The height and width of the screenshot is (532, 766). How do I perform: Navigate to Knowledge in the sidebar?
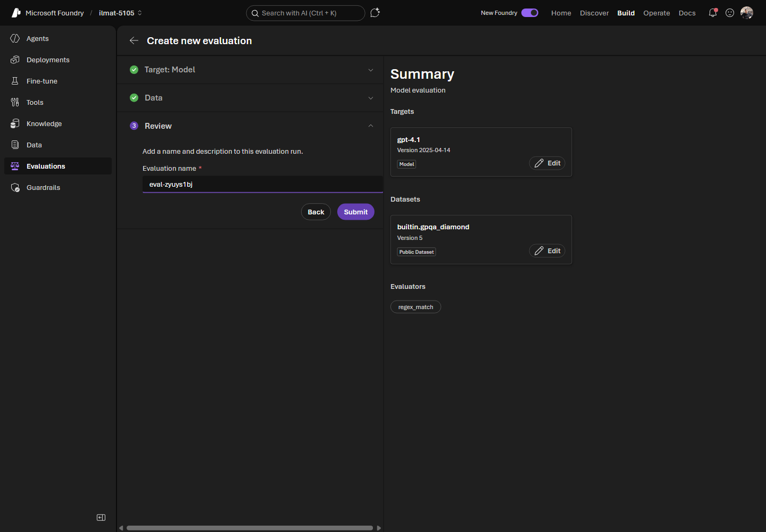coord(58,123)
